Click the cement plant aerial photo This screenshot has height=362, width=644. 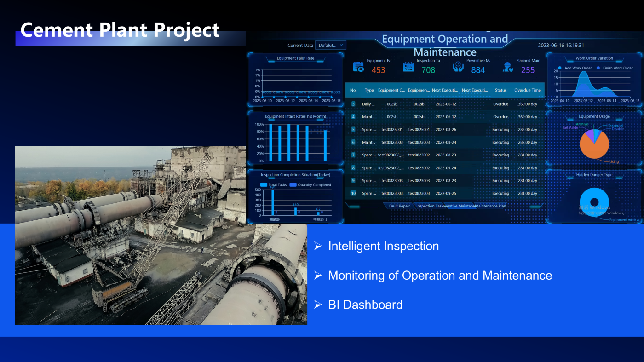(x=138, y=258)
